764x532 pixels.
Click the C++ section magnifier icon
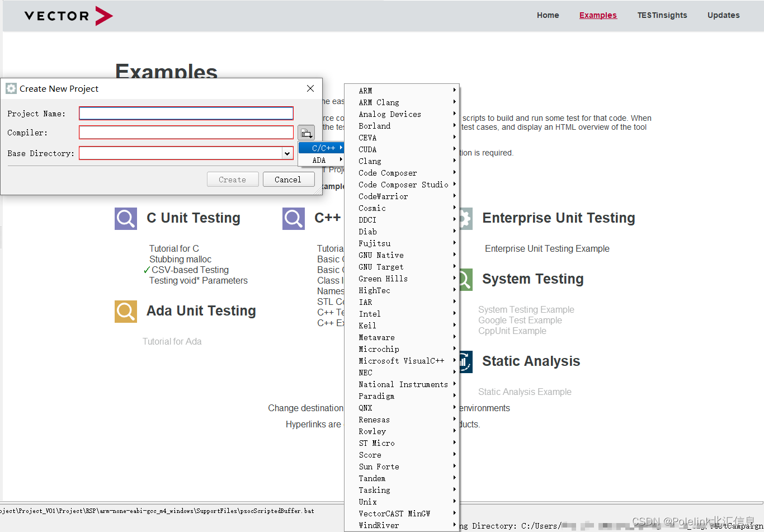(x=294, y=219)
